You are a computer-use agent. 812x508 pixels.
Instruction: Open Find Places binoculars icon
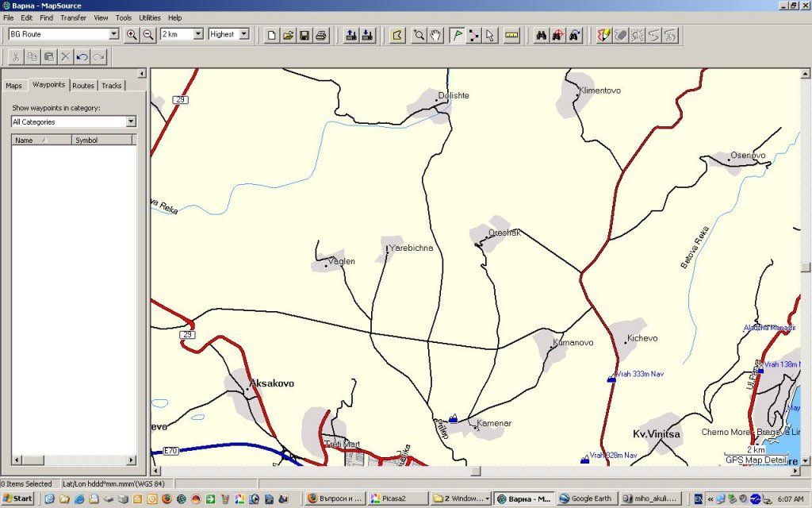pos(541,35)
